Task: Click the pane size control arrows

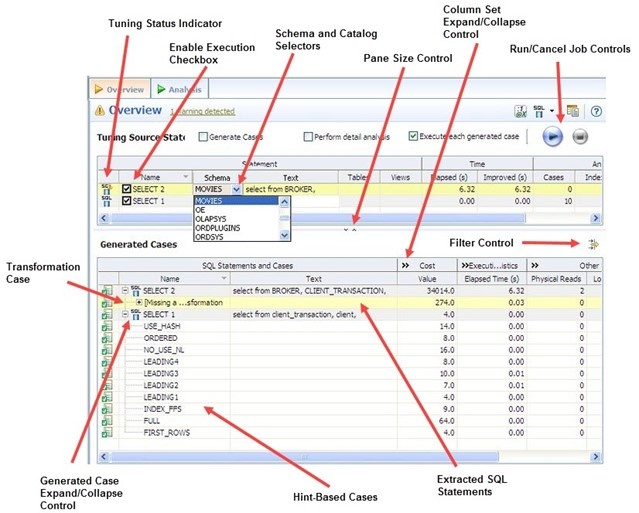Action: (350, 230)
